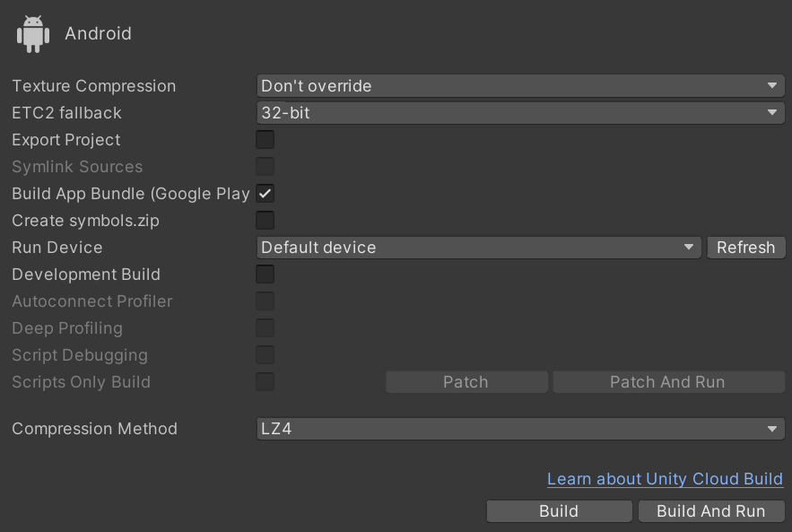This screenshot has width=792, height=532.
Task: Click the Deep Profiling label
Action: tap(67, 328)
